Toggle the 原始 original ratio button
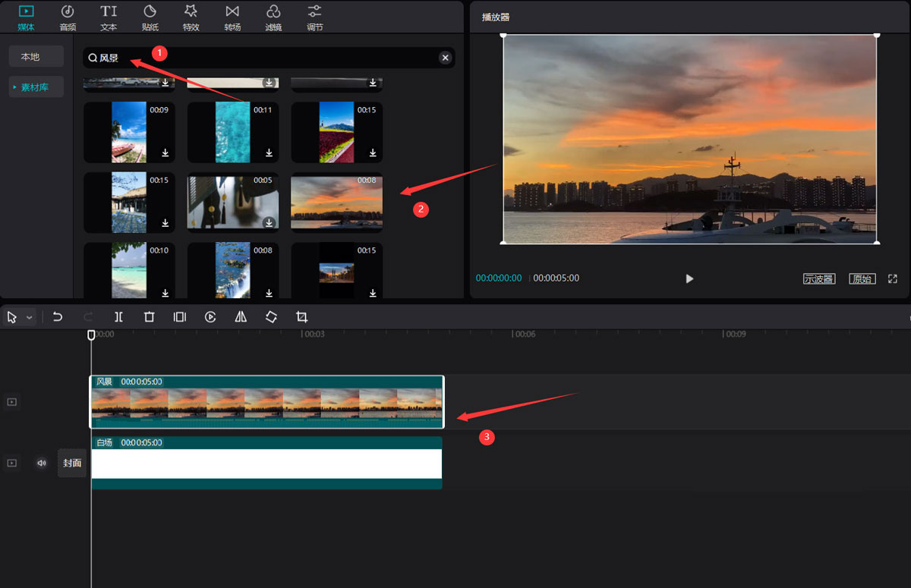Screen dimensions: 911x588 [x=862, y=278]
